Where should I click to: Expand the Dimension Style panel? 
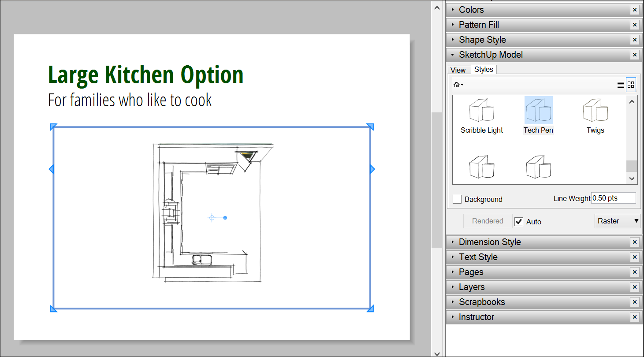point(490,242)
